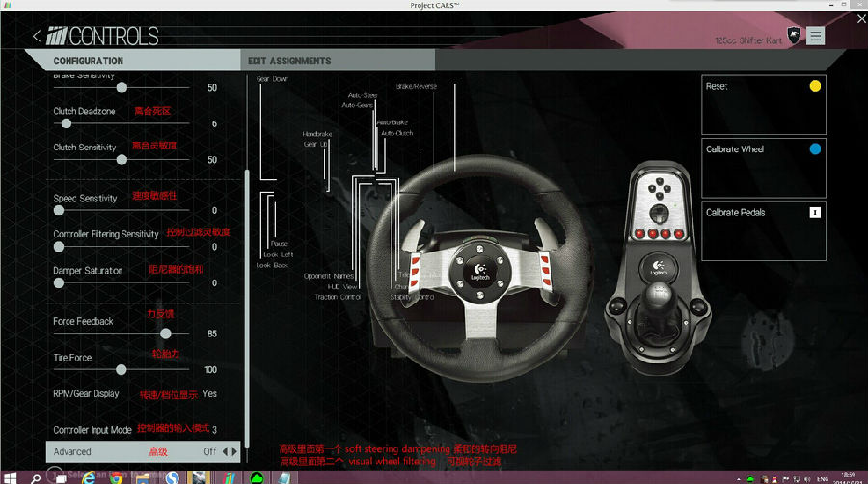Screen dimensions: 868x484
Task: Click the Calibrate Pedals button
Action: click(x=764, y=231)
